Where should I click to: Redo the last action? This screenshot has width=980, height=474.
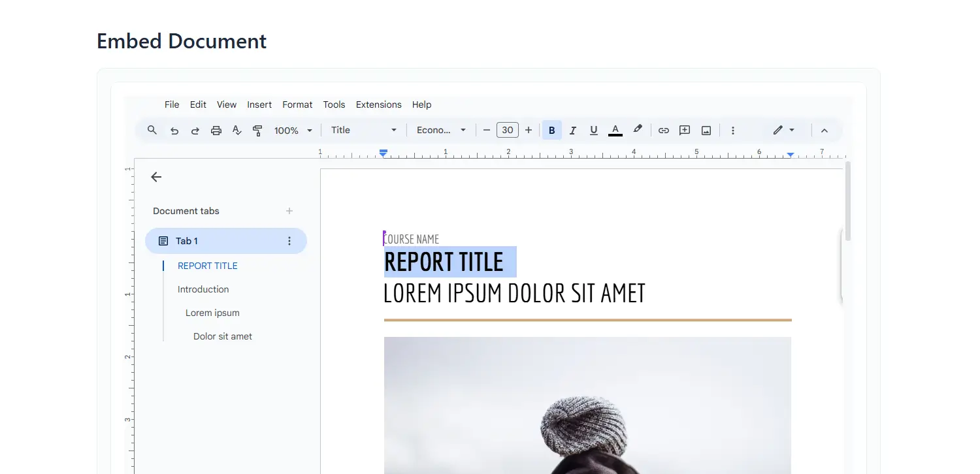pyautogui.click(x=195, y=130)
